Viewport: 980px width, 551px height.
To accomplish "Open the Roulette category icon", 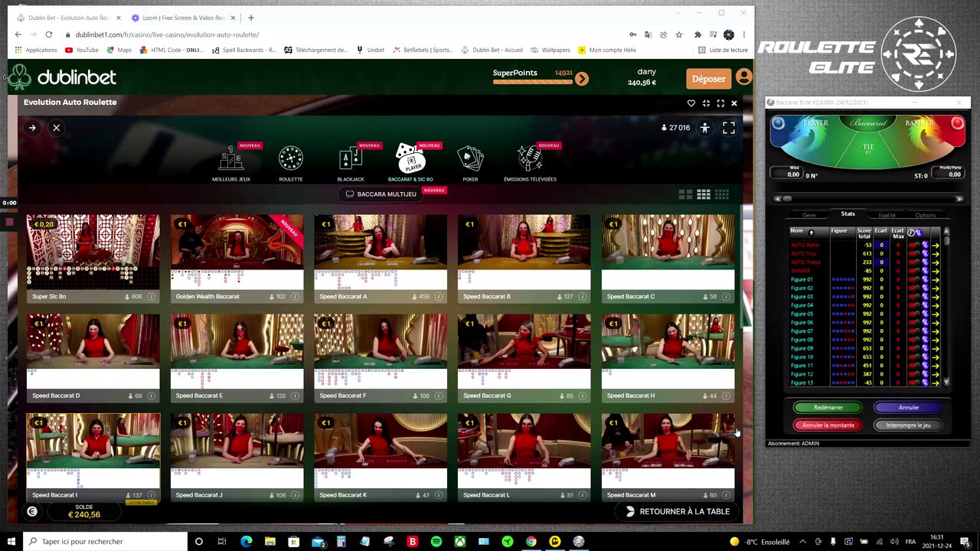I will point(291,158).
